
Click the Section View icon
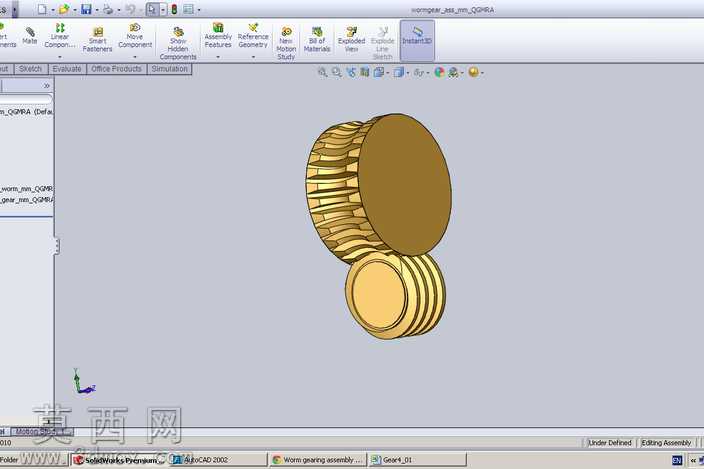coord(365,72)
